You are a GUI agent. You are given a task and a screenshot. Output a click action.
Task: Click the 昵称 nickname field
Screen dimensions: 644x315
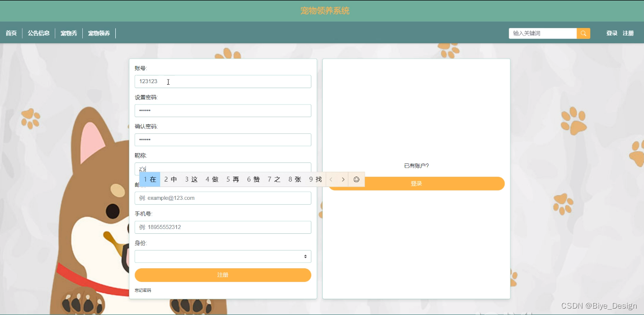click(223, 169)
